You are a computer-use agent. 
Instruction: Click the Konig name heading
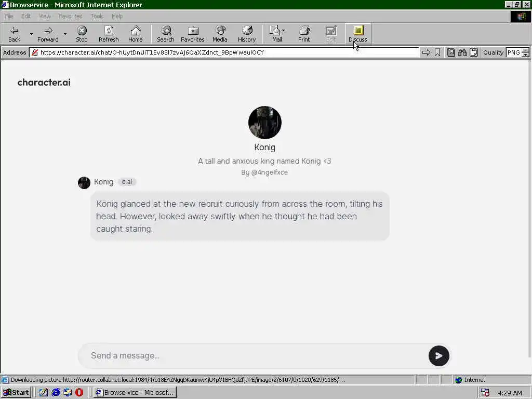[264, 147]
